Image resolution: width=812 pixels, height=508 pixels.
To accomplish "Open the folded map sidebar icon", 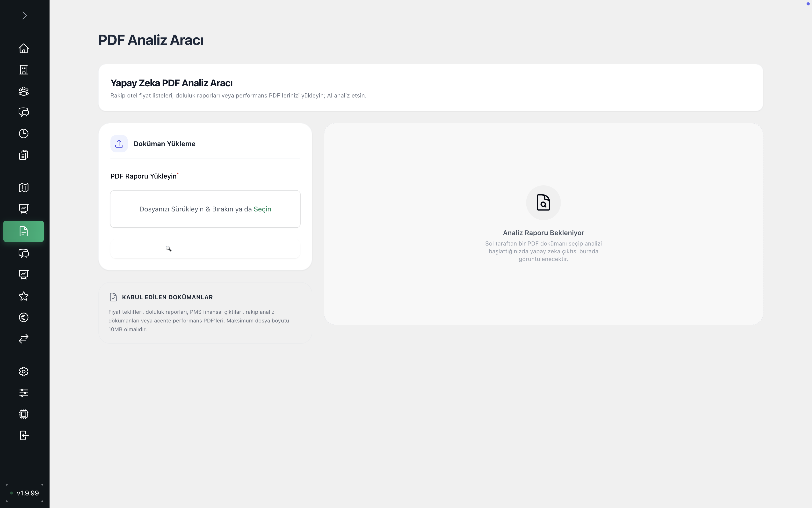I will [x=23, y=187].
